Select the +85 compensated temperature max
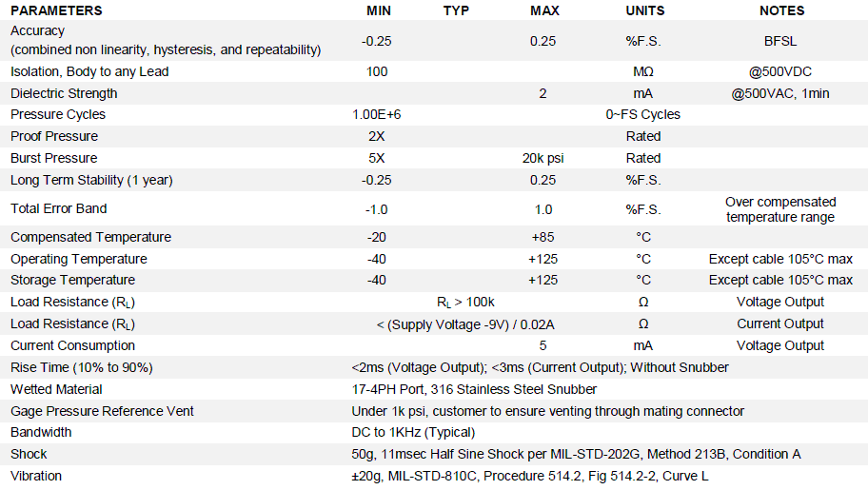This screenshot has height=490, width=868. click(542, 238)
